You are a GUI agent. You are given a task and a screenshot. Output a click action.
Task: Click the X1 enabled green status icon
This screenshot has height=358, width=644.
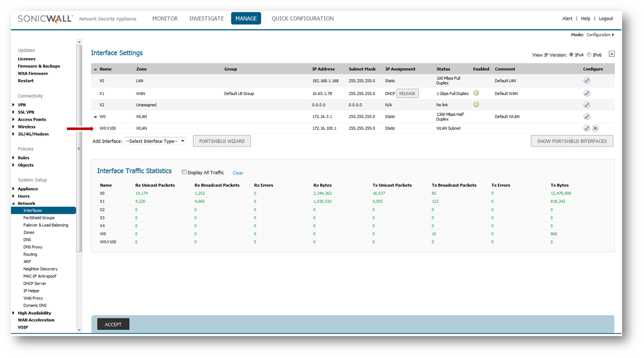point(476,93)
